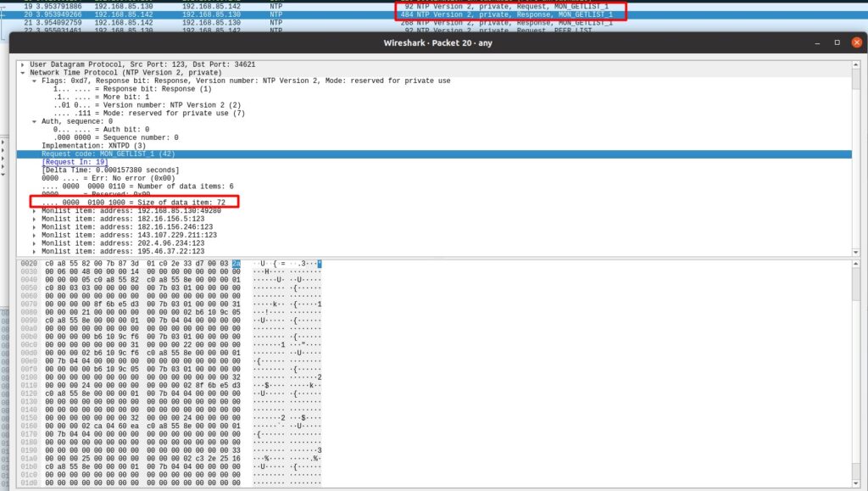The width and height of the screenshot is (868, 491).
Task: Click the scroll-down arrow of the hex dump pane
Action: (x=856, y=484)
